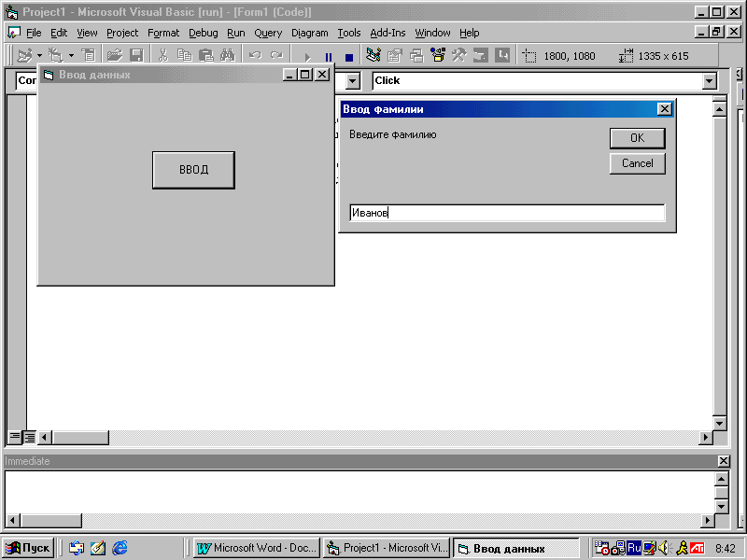Screen dimensions: 747x560
Task: Open the Help menu
Action: click(x=470, y=33)
